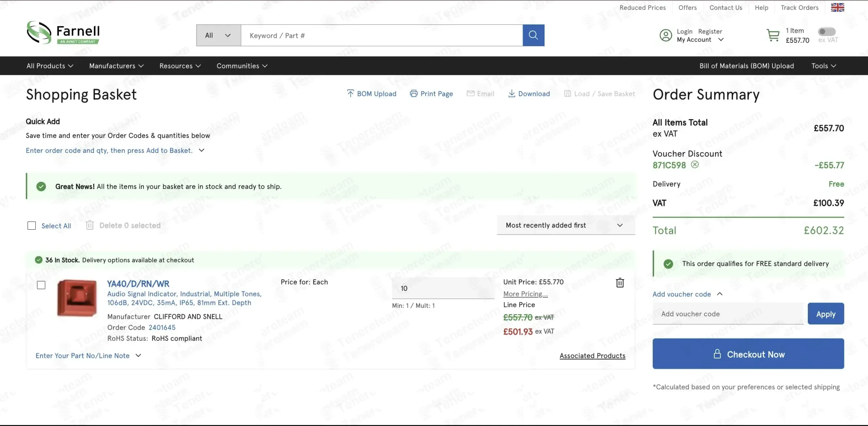Tick the Select All checkbox
The height and width of the screenshot is (426, 868).
point(31,225)
